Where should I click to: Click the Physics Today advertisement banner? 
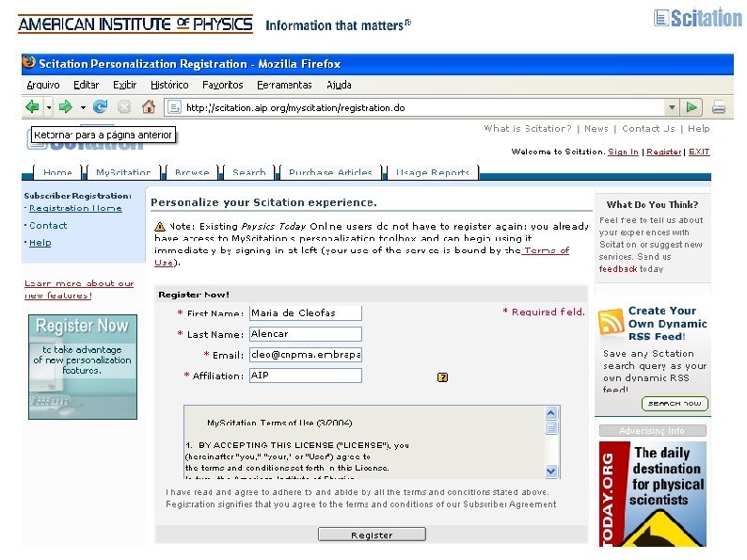pos(652,494)
